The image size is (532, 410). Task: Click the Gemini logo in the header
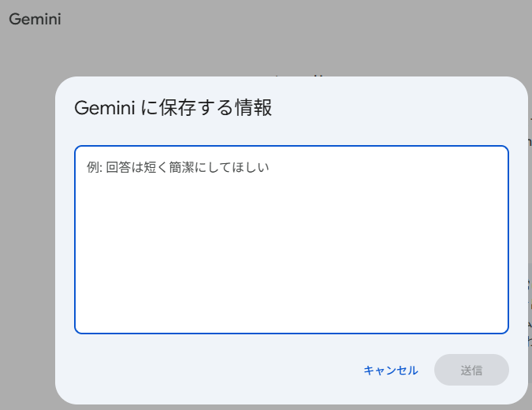point(35,19)
